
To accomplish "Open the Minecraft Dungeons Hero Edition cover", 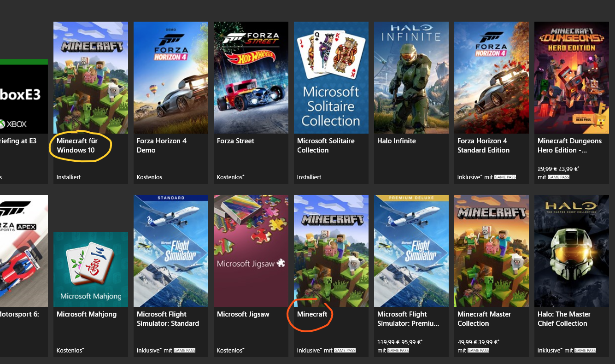I will pyautogui.click(x=572, y=77).
